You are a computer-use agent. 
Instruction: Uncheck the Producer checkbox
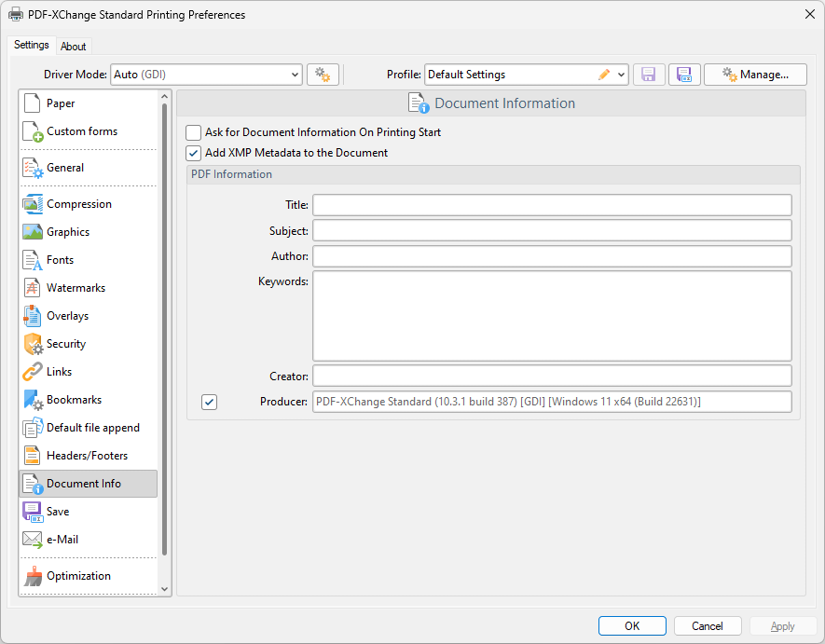(x=209, y=401)
